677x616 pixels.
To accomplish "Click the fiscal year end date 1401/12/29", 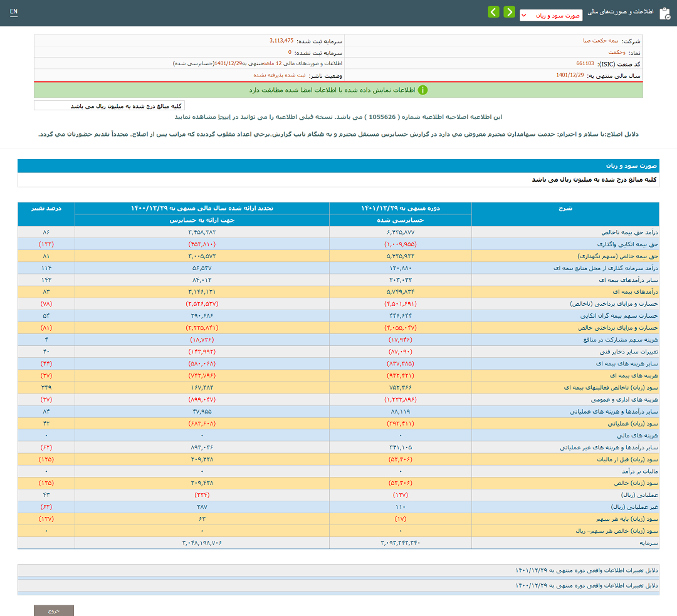I will click(x=570, y=75).
